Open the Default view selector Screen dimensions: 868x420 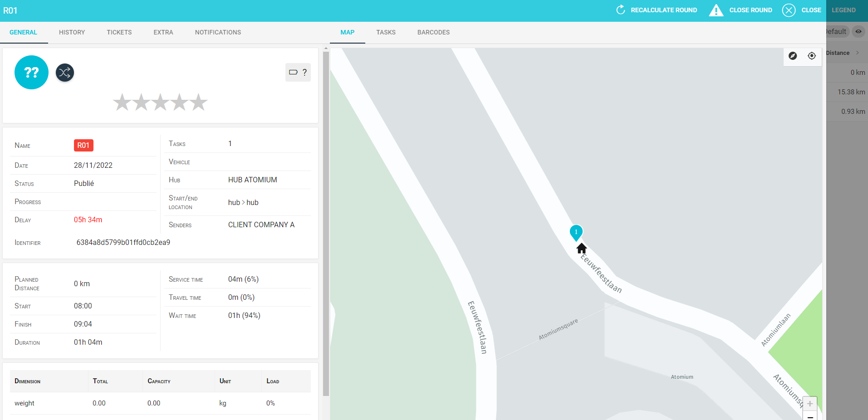[836, 31]
